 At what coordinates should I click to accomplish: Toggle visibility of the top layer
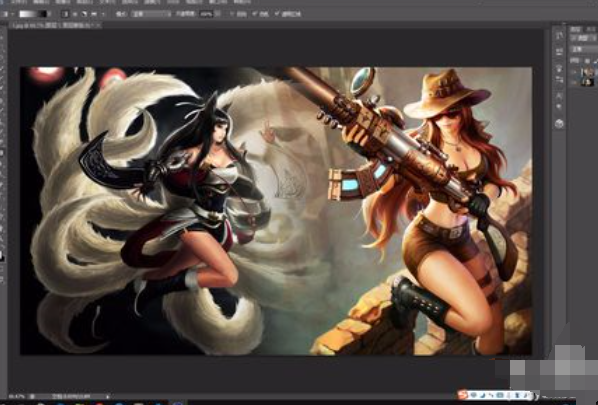(574, 72)
